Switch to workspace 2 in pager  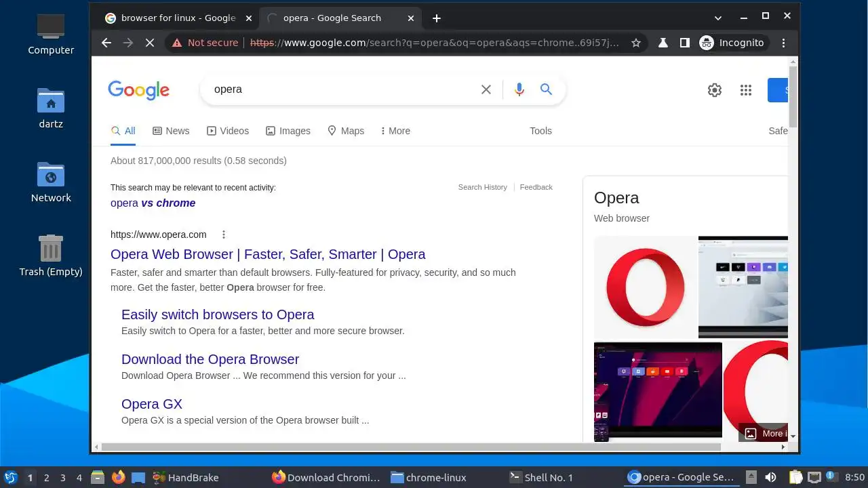[47, 478]
